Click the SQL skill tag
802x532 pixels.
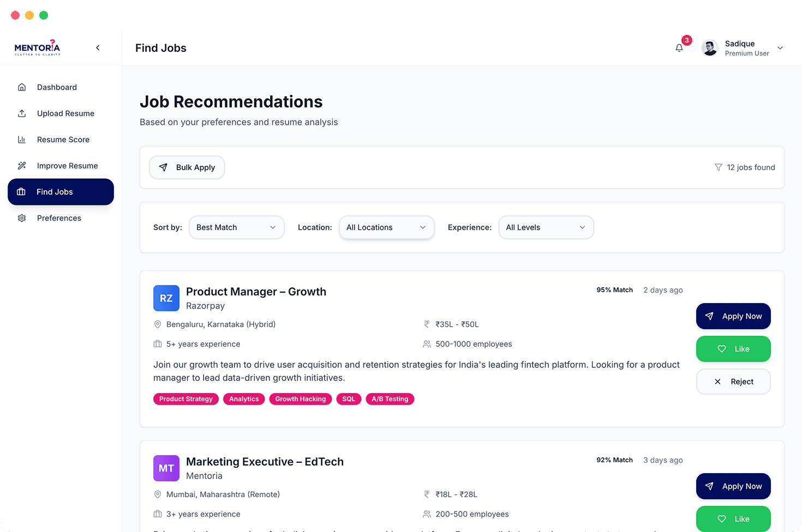349,399
